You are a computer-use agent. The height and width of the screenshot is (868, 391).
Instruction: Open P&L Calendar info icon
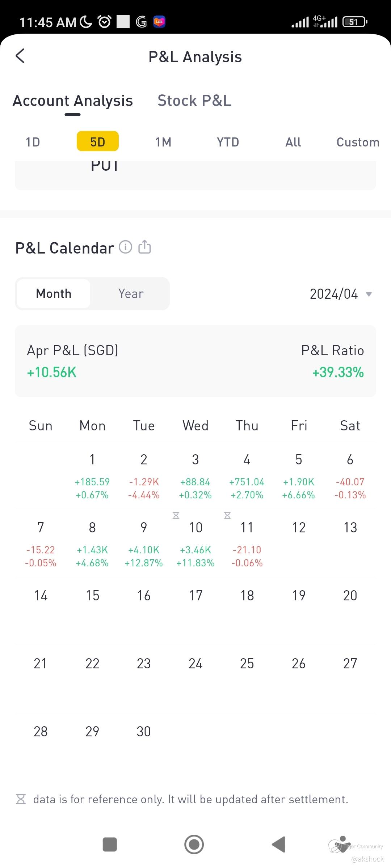[x=125, y=247]
